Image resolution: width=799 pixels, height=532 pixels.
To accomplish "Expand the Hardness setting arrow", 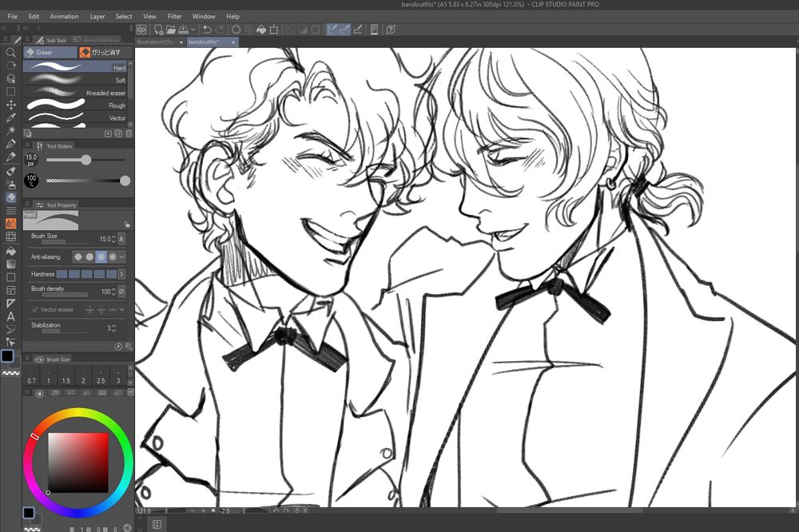I will (121, 274).
